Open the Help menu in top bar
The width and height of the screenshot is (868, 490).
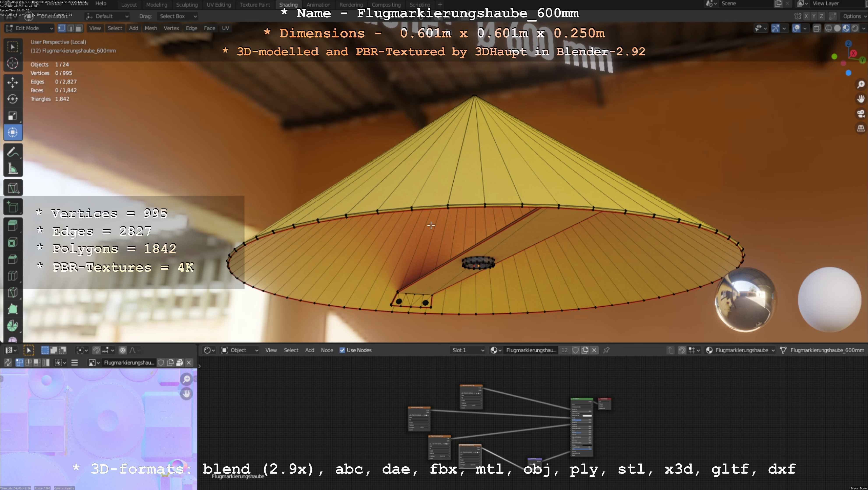[x=101, y=3]
